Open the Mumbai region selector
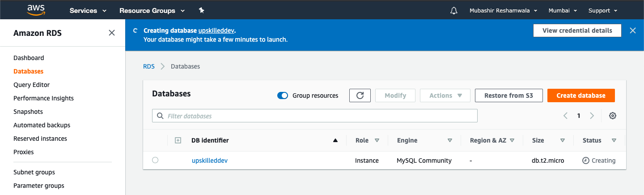644x195 pixels. pyautogui.click(x=563, y=10)
